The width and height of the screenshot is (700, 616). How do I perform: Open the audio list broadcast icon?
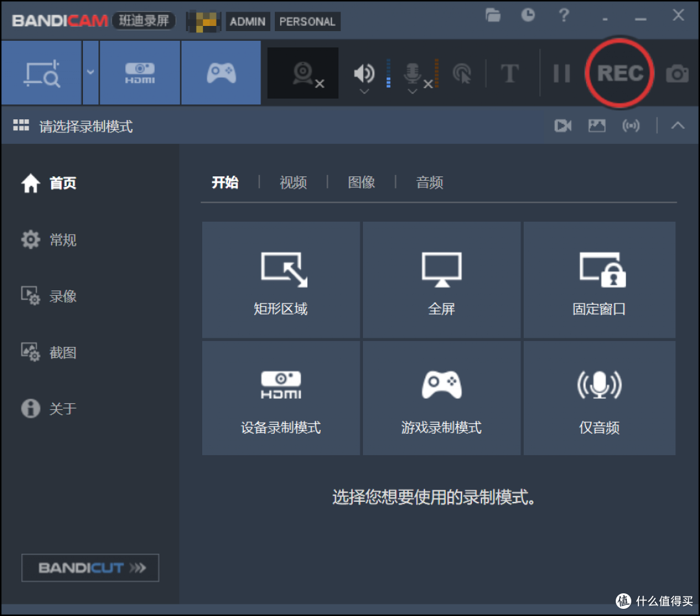pos(631,126)
